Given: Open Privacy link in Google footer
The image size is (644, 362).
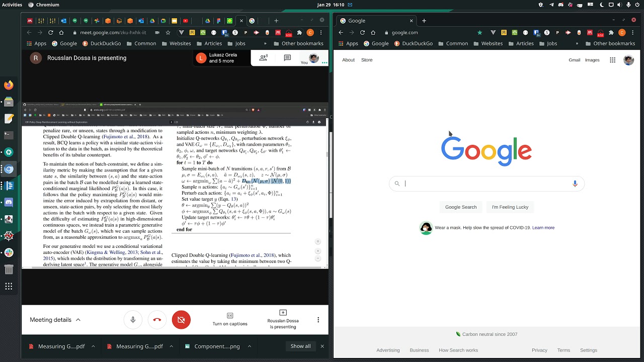Looking at the screenshot, I should [539, 350].
